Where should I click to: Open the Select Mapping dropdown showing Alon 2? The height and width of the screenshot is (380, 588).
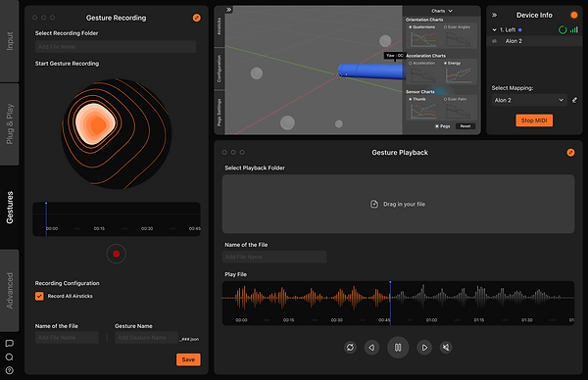529,100
